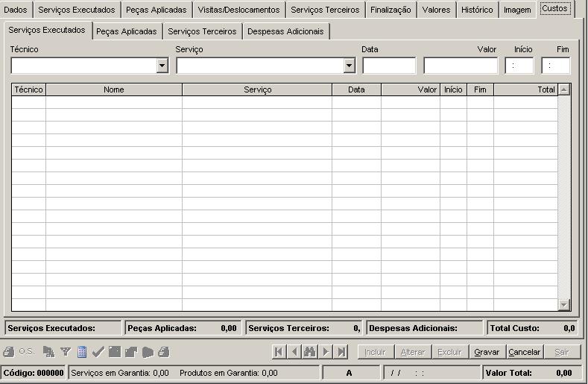588x384 pixels.
Task: Go to first record navigation button
Action: pos(279,352)
